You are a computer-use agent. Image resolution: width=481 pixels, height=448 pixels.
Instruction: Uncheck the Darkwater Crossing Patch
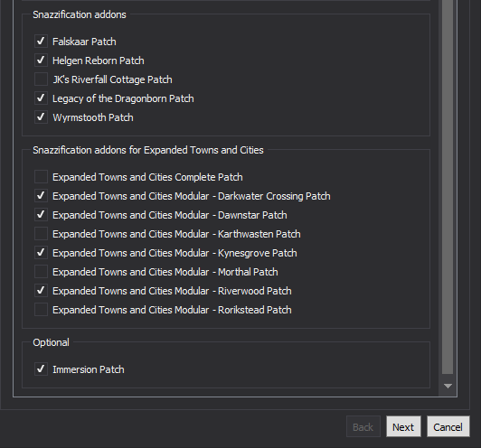[41, 196]
